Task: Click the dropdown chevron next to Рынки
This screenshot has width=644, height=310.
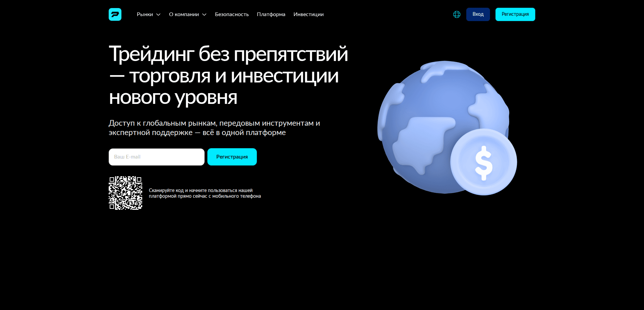Action: point(158,15)
